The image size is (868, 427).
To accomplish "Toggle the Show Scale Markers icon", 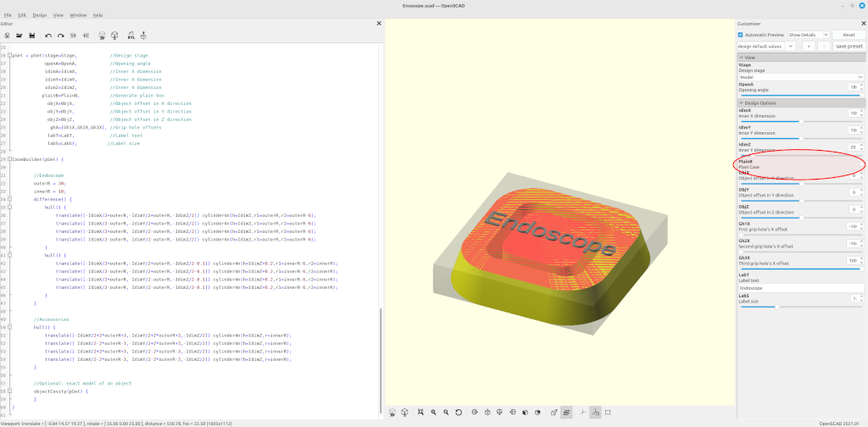I will 595,412.
